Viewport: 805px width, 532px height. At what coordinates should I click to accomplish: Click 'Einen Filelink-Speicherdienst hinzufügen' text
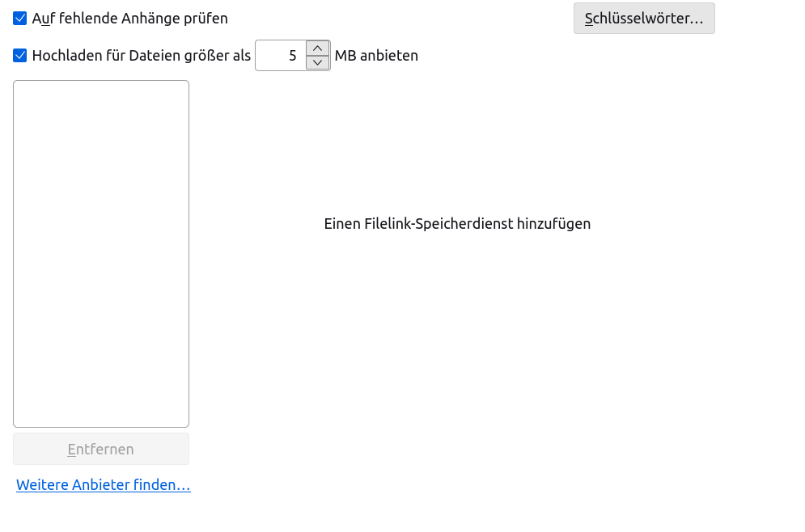coord(457,224)
